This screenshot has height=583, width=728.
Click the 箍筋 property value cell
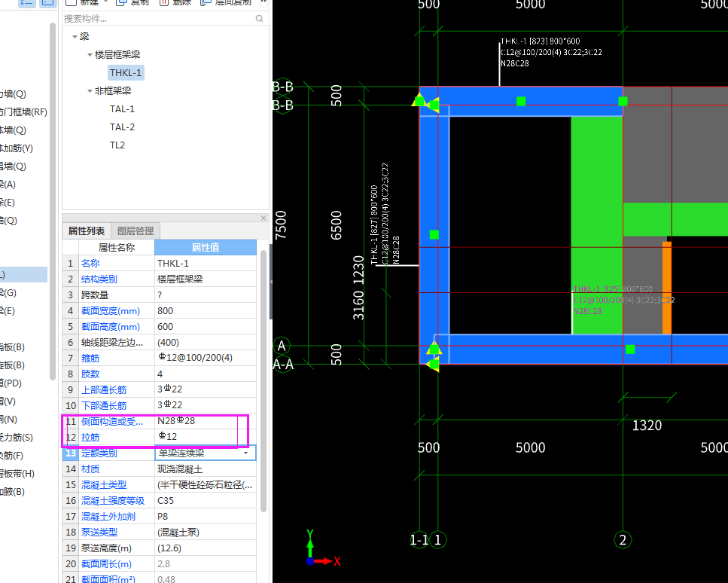(x=205, y=358)
